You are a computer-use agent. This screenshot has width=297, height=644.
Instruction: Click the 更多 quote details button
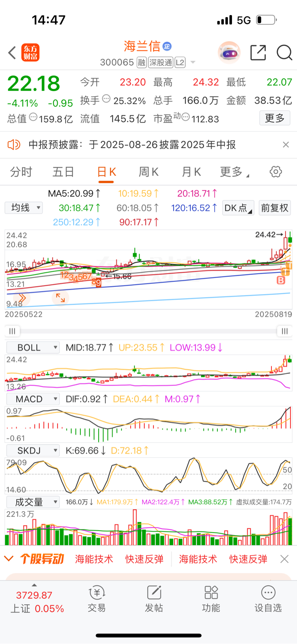[275, 118]
